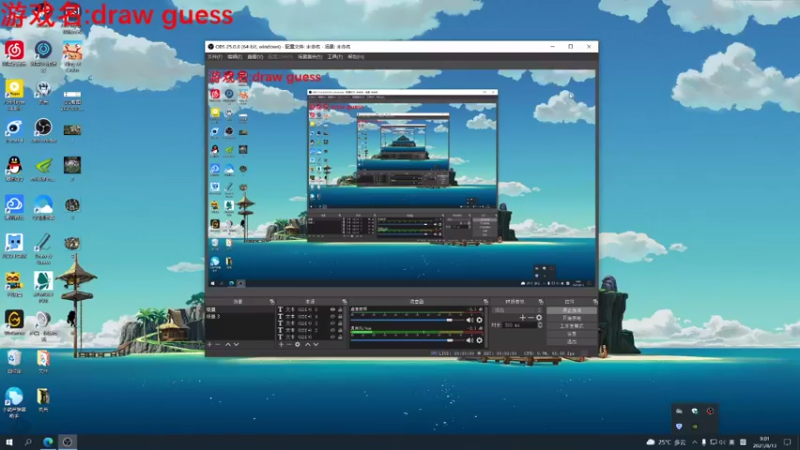
Task: Select the first scene in scenes list
Action: pyautogui.click(x=240, y=310)
